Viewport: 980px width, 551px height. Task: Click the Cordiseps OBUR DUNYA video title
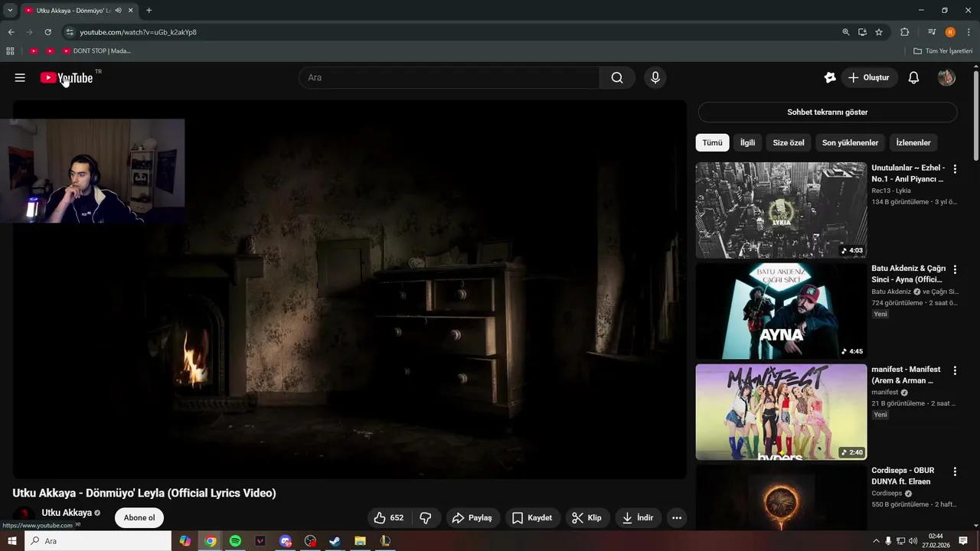click(903, 476)
